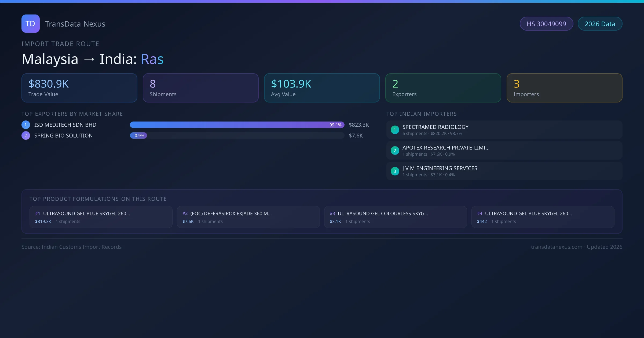
Task: Click green rank 3 badge for JVM ENGINEERING
Action: 395,171
